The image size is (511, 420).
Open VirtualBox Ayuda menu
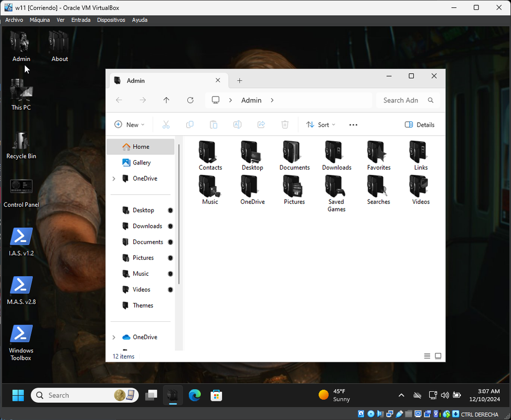pos(140,20)
